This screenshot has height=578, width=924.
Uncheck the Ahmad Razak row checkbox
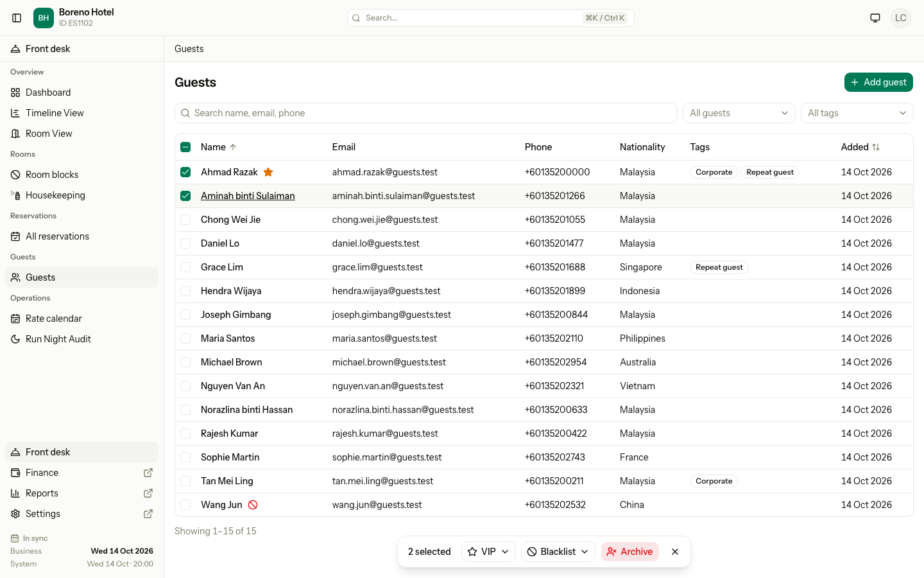[x=185, y=172]
